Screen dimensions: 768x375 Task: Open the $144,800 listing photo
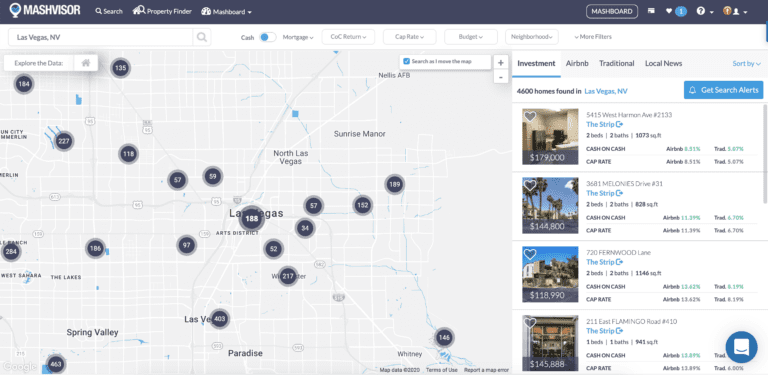tap(551, 206)
